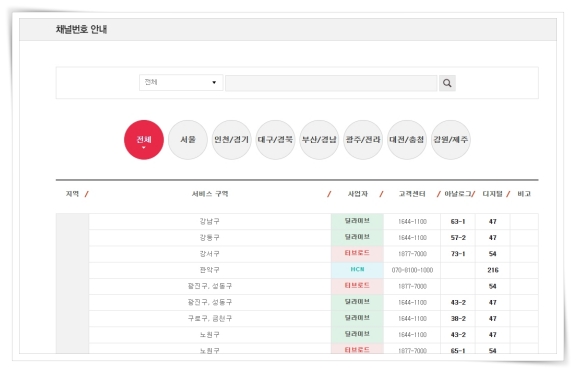Click the 채널번호 안내 page title
This screenshot has height=373, width=576.
click(81, 29)
